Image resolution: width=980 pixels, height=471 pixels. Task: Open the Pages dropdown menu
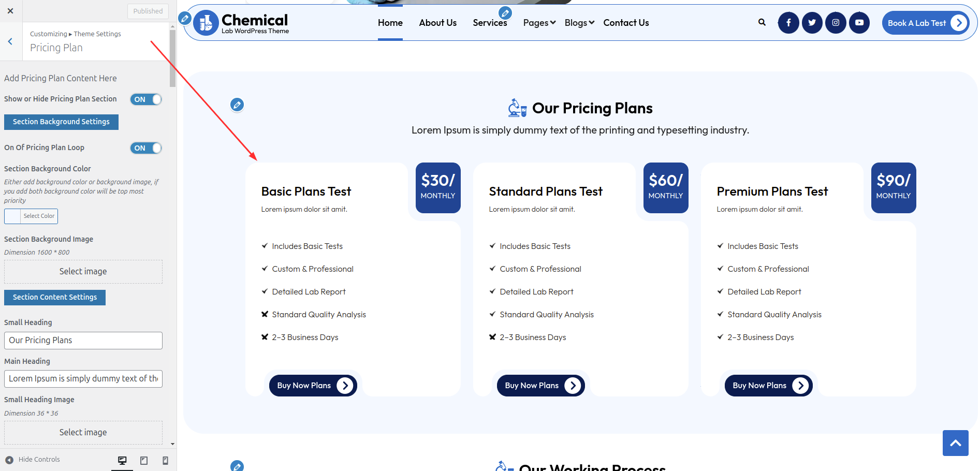[539, 22]
